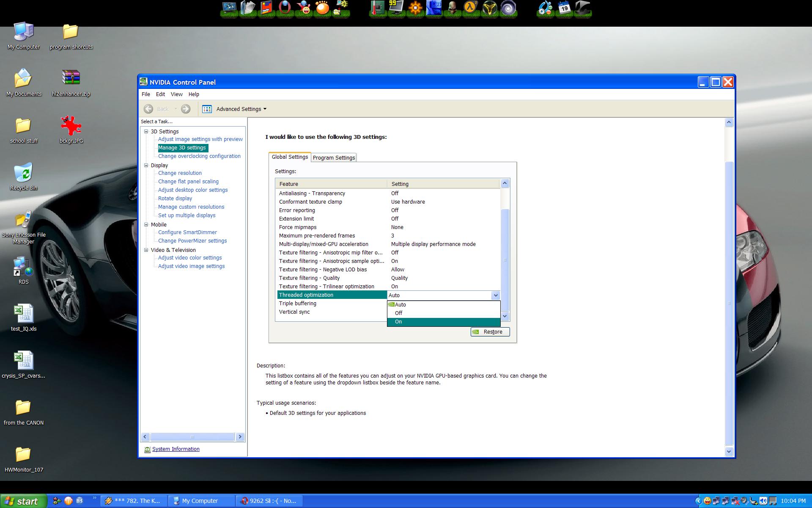Open test_IQ.xls spreadsheet icon
812x508 pixels.
tap(23, 313)
